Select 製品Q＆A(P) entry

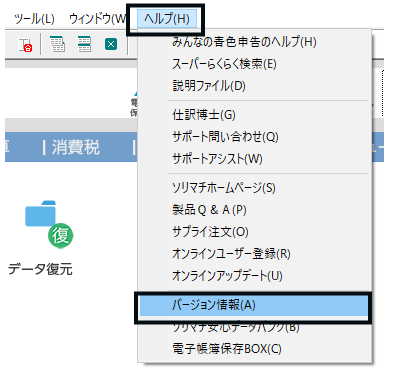255,210
